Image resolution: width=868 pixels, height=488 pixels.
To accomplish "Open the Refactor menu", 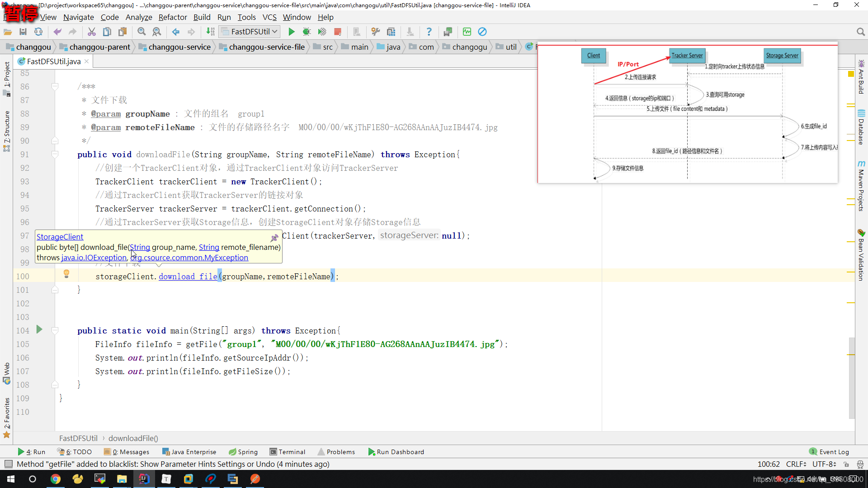I will 173,17.
